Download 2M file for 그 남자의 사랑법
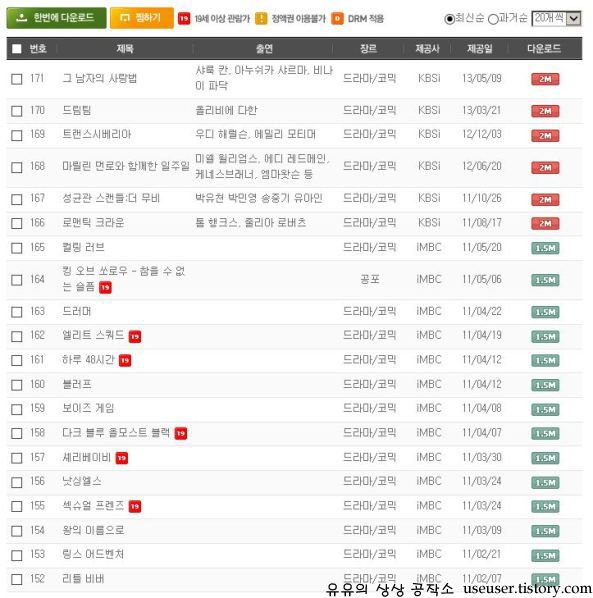 tap(545, 79)
